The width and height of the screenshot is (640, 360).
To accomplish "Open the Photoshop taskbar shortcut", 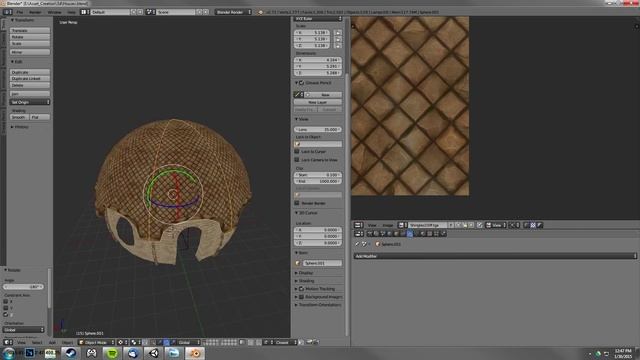I will [x=29, y=353].
